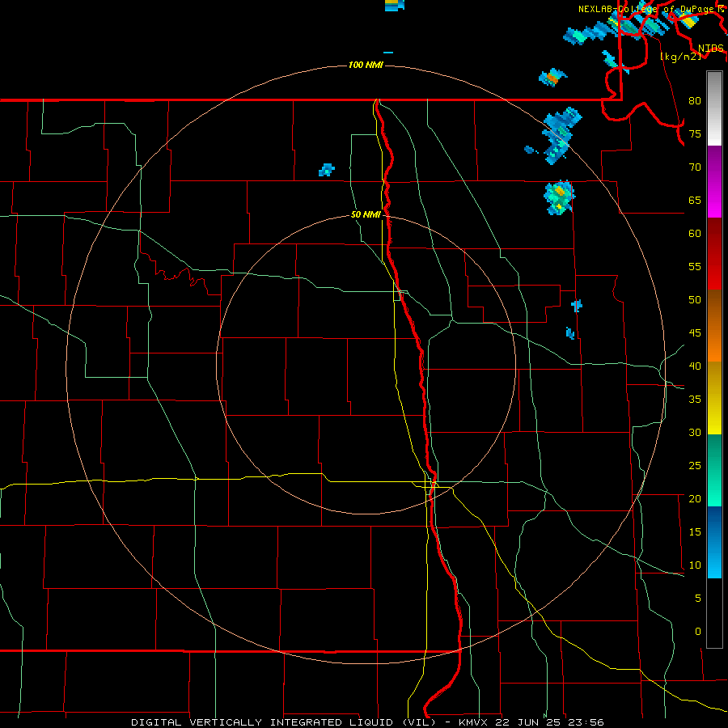Click the NIDS label
Viewport: 728px width, 728px height.
pos(710,48)
